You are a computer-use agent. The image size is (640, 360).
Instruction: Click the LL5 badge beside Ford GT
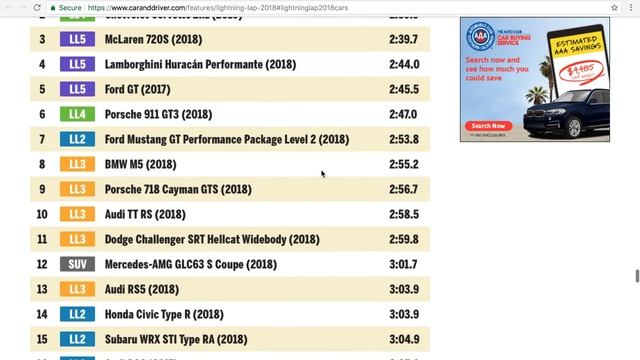click(77, 89)
